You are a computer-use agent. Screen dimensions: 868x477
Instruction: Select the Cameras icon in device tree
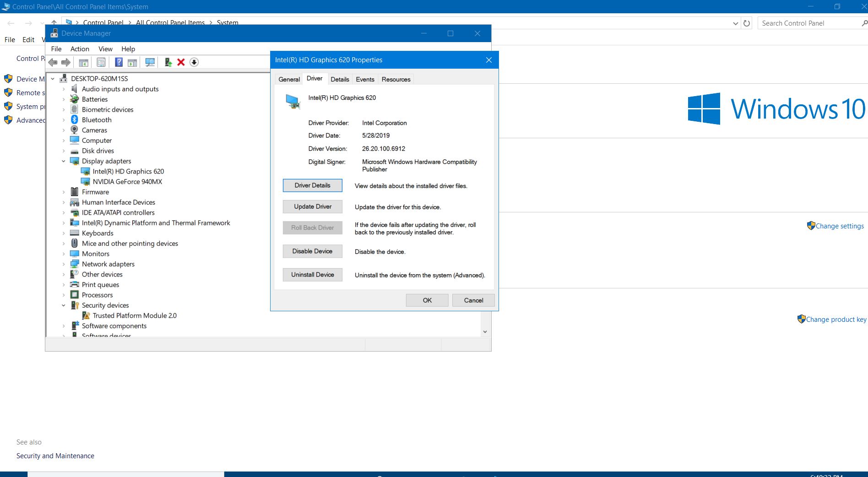tap(74, 130)
